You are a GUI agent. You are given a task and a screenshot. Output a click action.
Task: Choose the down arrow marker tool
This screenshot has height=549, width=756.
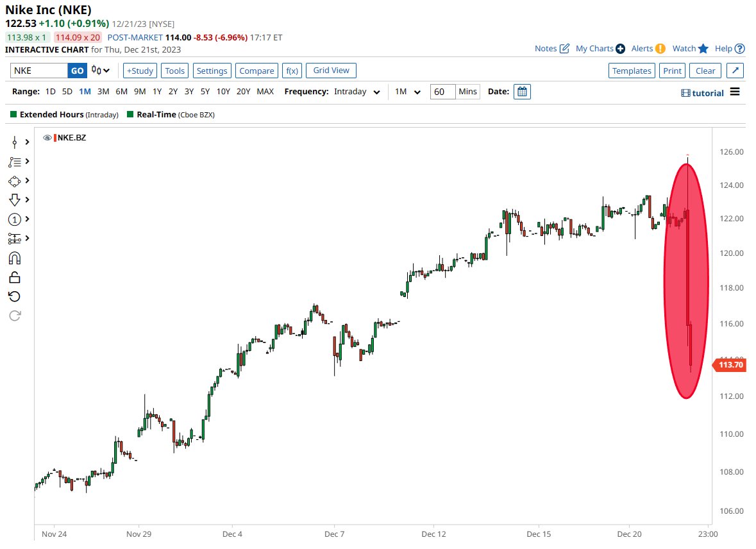15,199
